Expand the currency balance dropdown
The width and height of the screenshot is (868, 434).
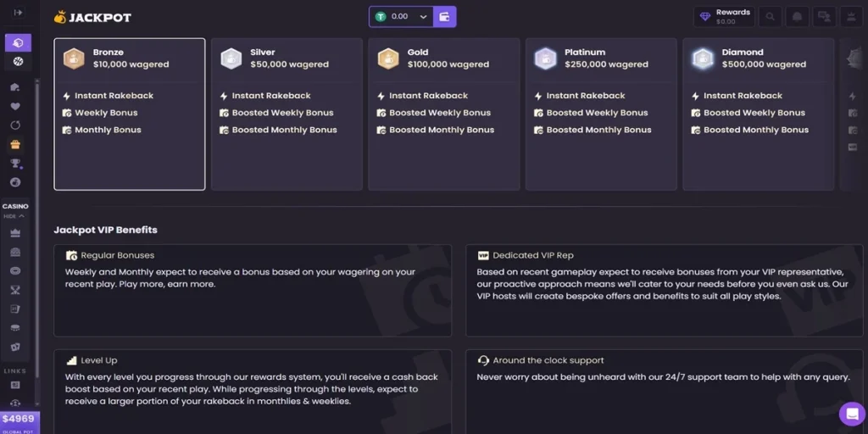[x=423, y=16]
